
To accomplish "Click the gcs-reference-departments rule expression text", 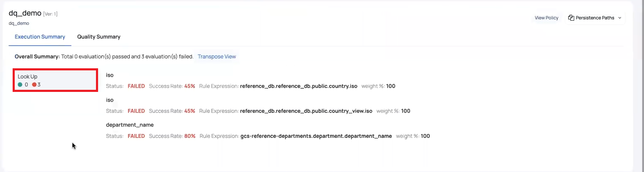I will (x=316, y=136).
